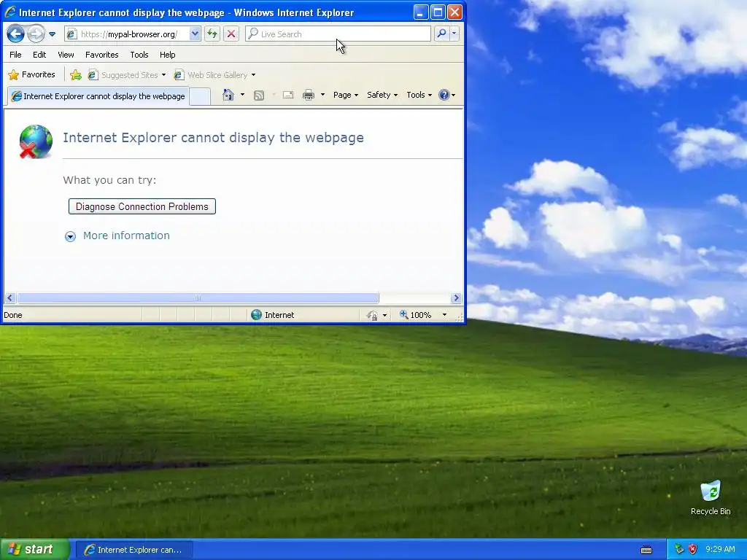The width and height of the screenshot is (747, 560).
Task: Click the IE logo in title bar
Action: [x=10, y=12]
